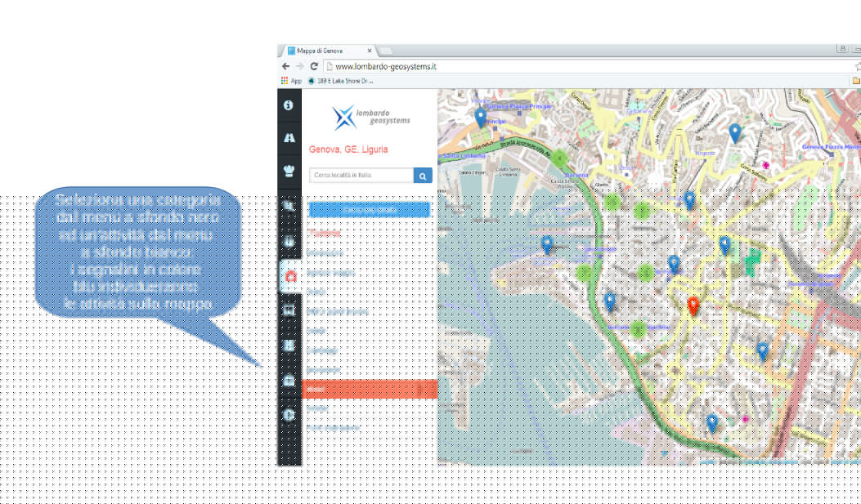Select the highlighted orange menu item
This screenshot has width=861, height=504.
pos(370,389)
